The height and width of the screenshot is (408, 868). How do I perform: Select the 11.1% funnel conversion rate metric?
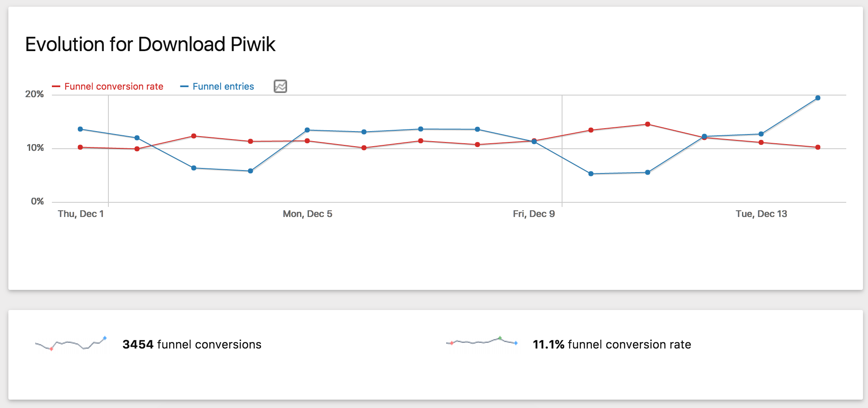[x=611, y=344]
